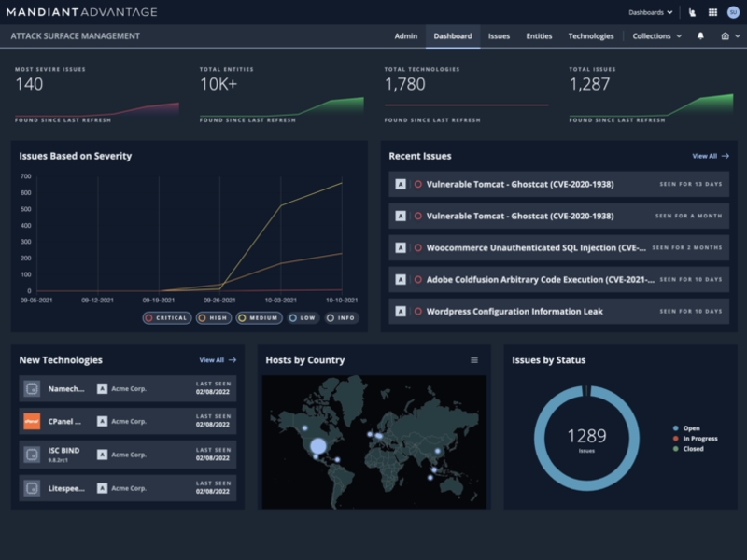Open the apps grid icon

[712, 12]
